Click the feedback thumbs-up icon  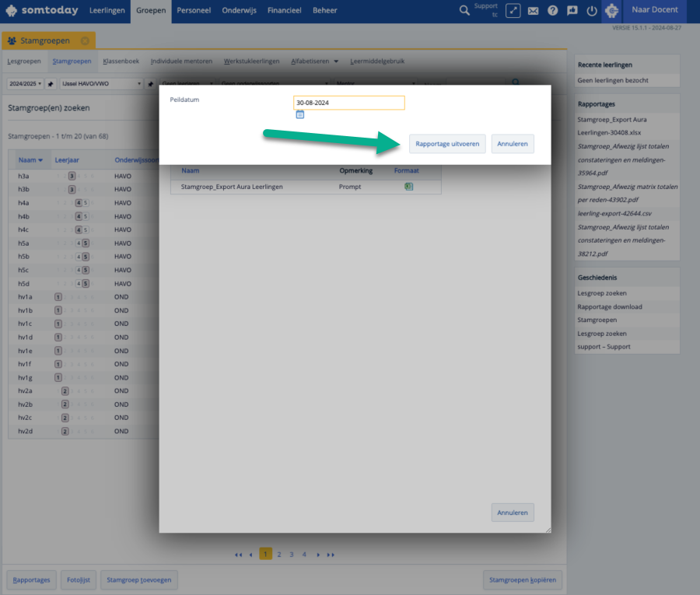coord(572,11)
